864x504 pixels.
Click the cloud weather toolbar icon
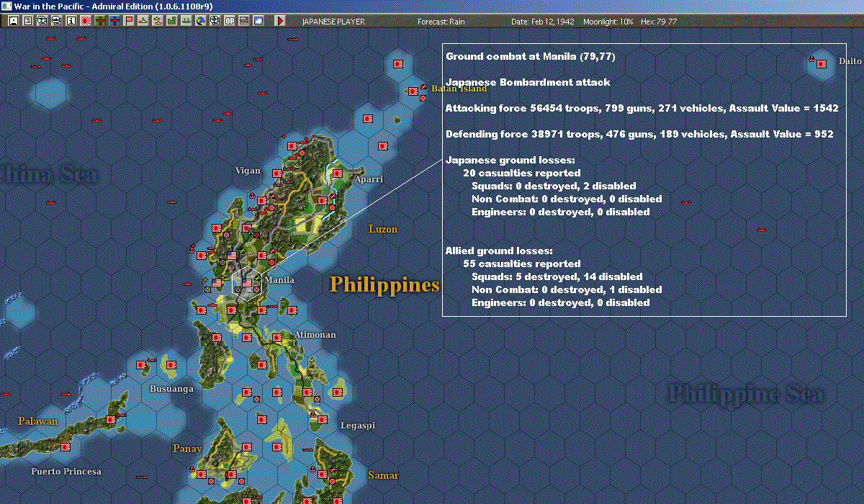click(x=258, y=21)
